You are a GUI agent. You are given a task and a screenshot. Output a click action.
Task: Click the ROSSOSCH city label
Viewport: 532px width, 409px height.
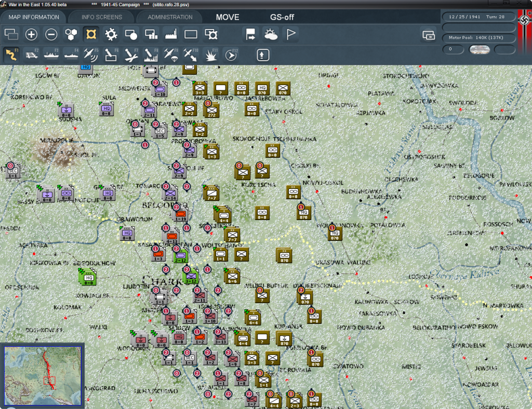(x=498, y=224)
